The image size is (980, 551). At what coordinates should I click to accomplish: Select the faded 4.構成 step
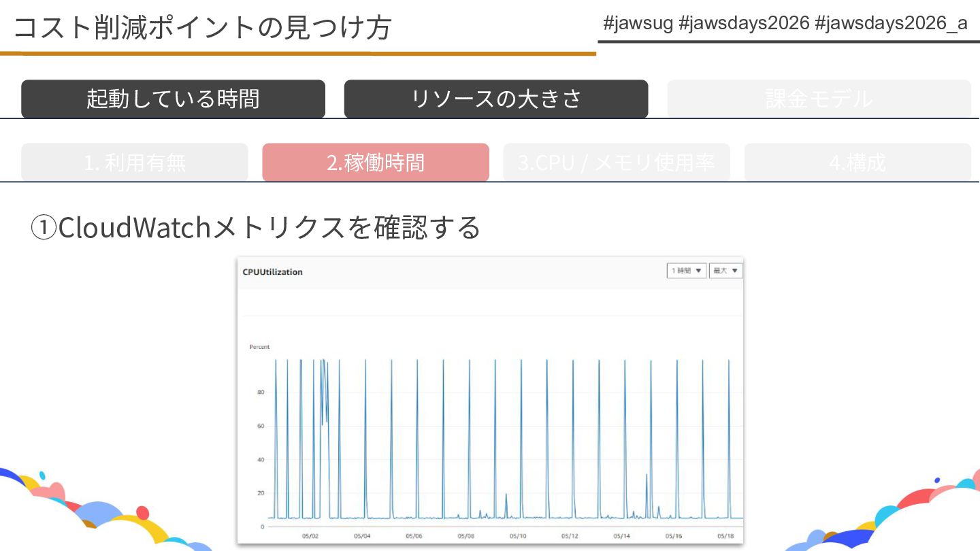pos(857,163)
